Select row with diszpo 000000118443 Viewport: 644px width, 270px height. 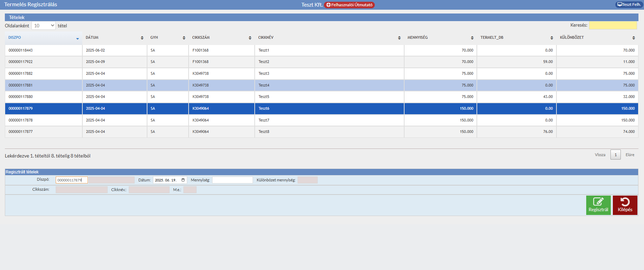[21, 50]
